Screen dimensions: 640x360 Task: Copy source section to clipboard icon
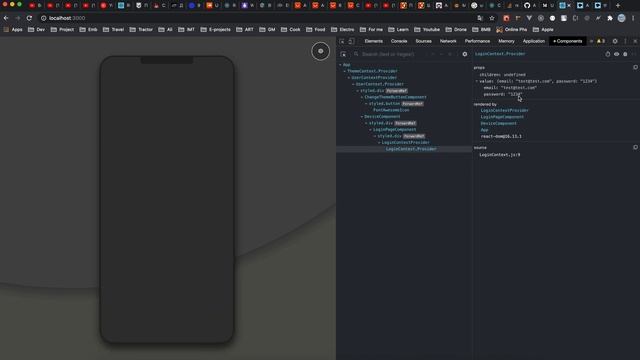click(x=635, y=147)
